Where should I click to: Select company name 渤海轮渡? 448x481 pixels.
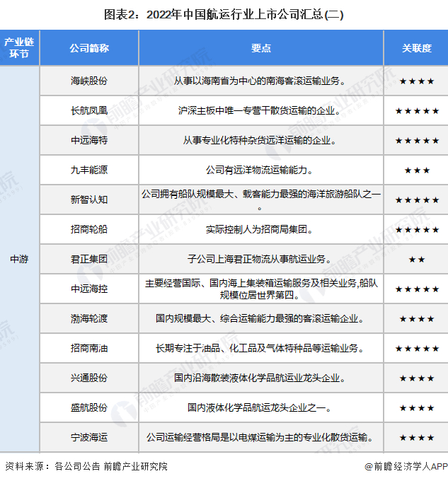click(89, 319)
